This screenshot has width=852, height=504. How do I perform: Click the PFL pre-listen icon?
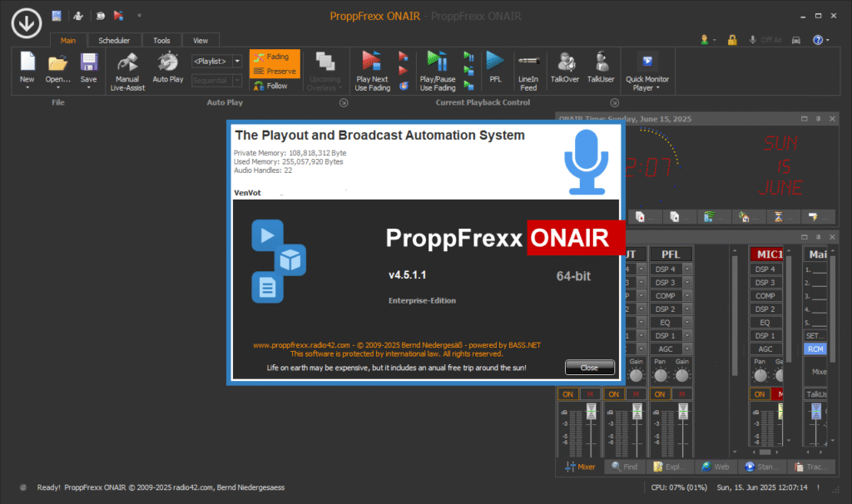(x=495, y=63)
